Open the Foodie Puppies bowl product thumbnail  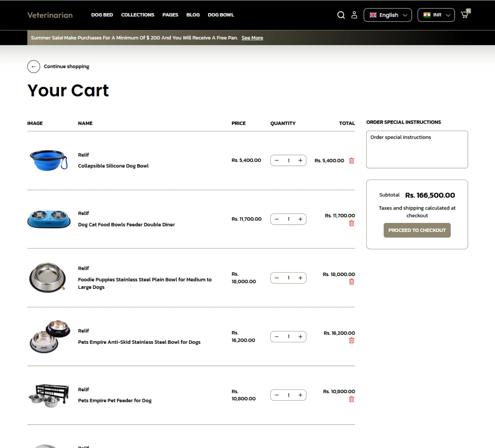point(48,277)
